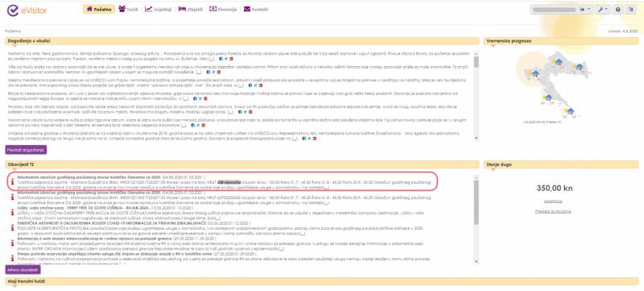Click the last icon in the top-right toolbar
The width and height of the screenshot is (644, 291).
point(631,10)
